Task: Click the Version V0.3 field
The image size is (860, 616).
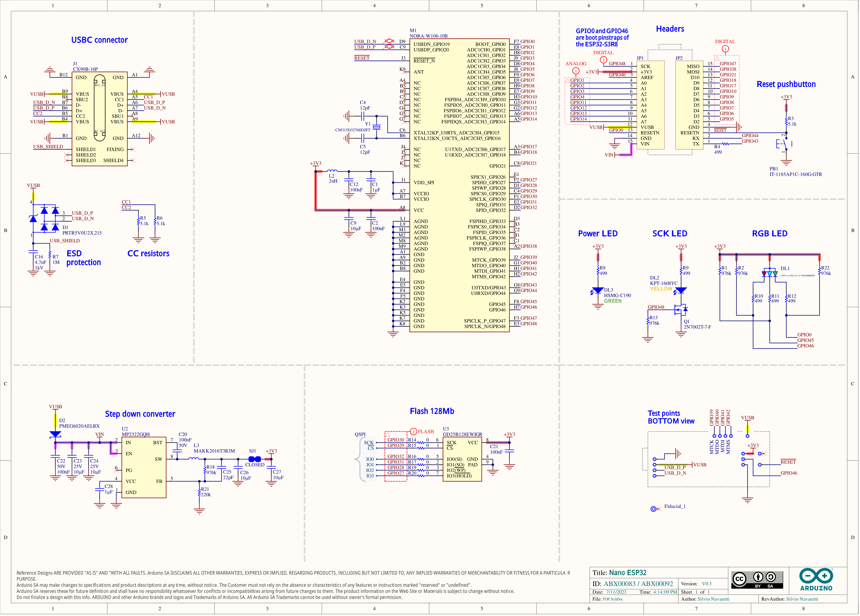Action: (x=706, y=584)
